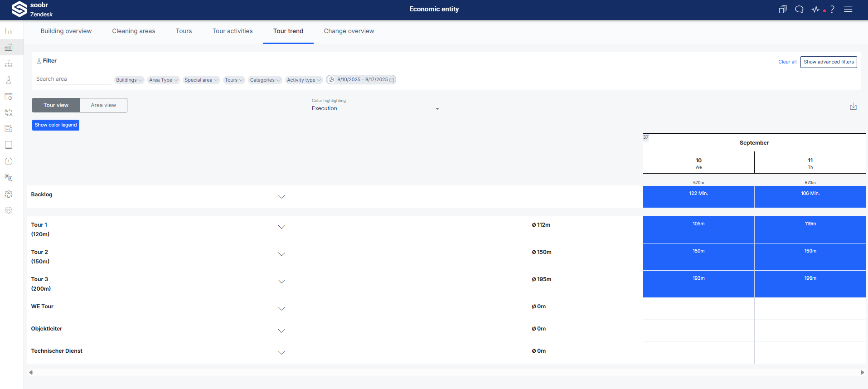Open the help question mark icon
The height and width of the screenshot is (389, 868).
pos(832,9)
